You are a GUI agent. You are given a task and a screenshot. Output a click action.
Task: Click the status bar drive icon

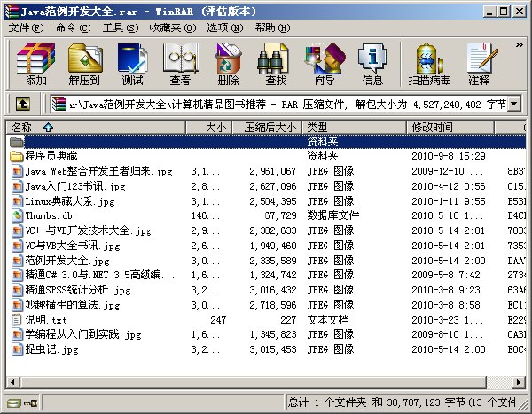pos(14,403)
